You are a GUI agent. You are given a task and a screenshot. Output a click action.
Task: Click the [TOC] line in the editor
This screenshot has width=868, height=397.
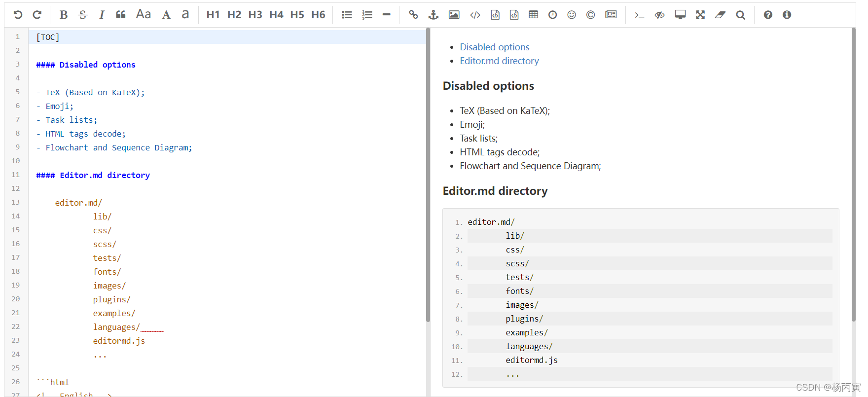(x=227, y=37)
